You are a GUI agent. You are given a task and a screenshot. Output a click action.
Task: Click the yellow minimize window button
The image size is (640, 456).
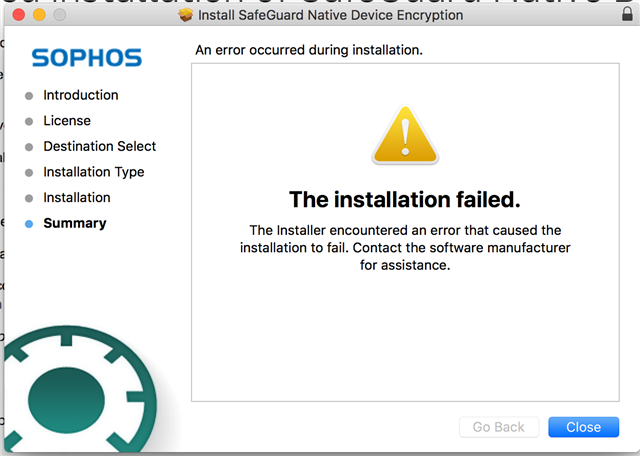click(x=39, y=15)
